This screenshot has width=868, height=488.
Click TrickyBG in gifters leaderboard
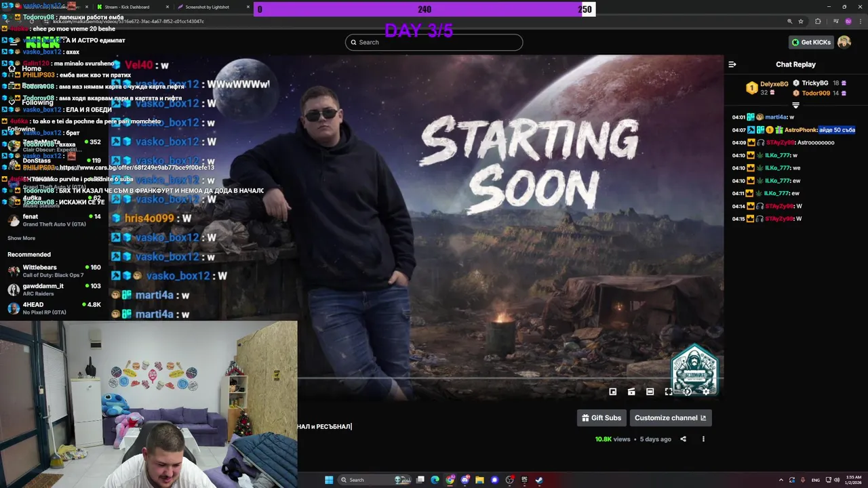pos(815,83)
